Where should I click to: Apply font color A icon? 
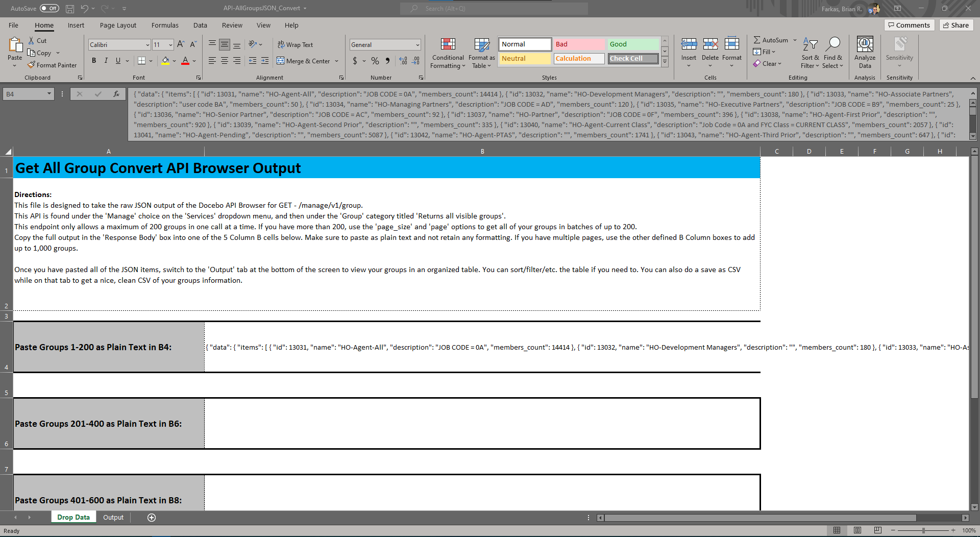(x=185, y=61)
